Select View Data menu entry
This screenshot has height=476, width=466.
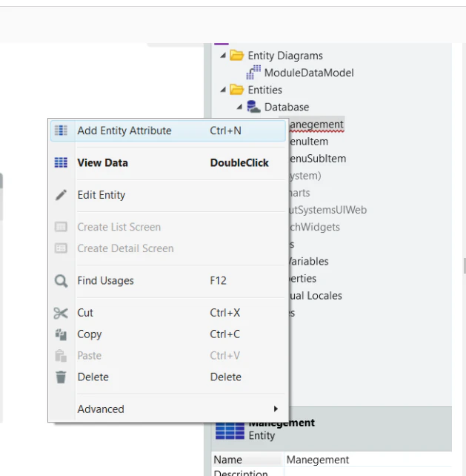(x=167, y=162)
